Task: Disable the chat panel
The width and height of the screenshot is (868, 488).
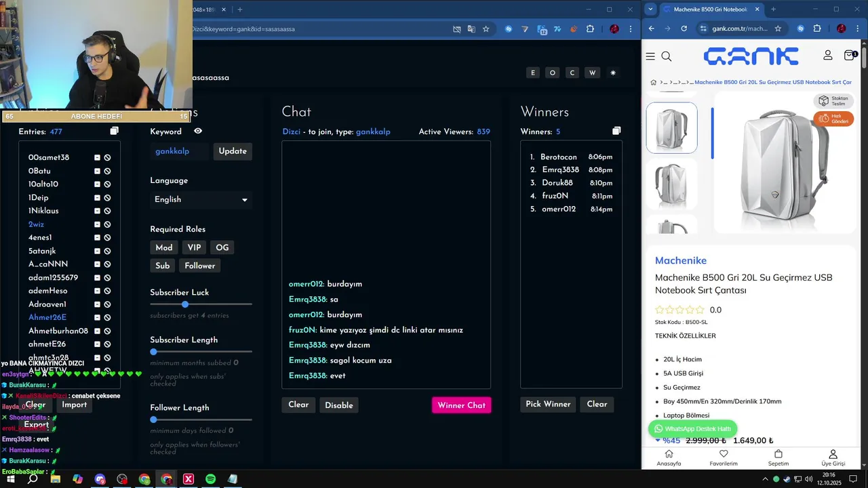Action: [339, 405]
